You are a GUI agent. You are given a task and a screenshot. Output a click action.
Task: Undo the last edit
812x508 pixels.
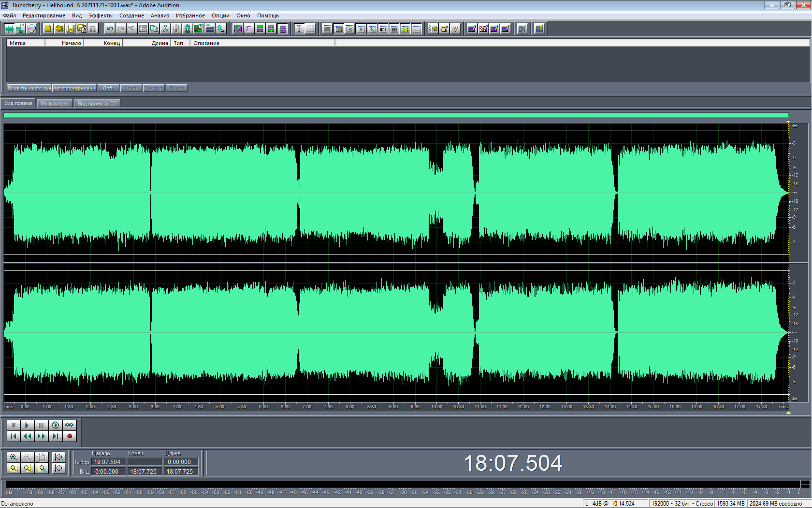pyautogui.click(x=110, y=29)
